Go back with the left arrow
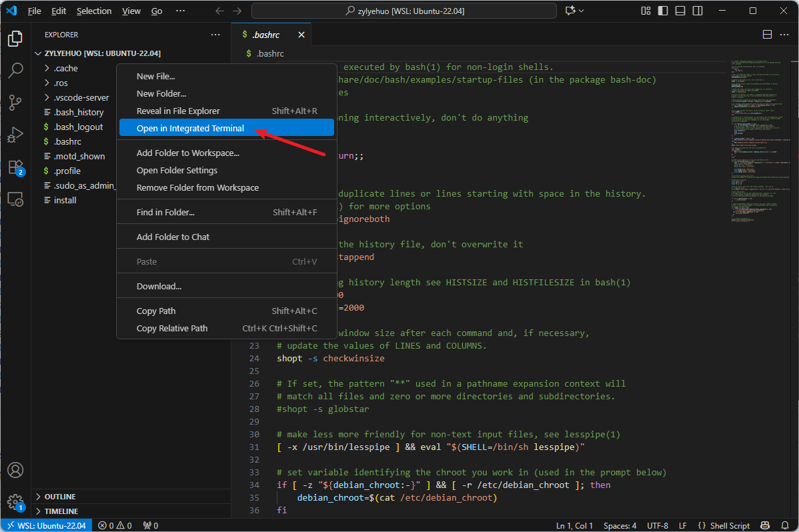Viewport: 799px width, 532px height. click(x=219, y=11)
